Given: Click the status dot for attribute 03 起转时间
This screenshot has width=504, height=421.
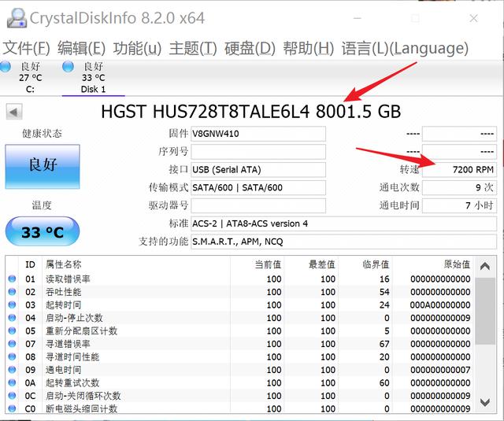Looking at the screenshot, I should coord(12,305).
